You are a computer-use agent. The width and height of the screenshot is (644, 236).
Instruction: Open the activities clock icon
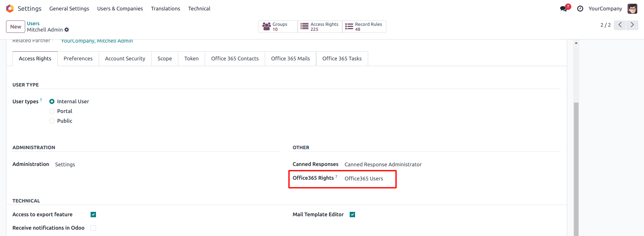(580, 9)
